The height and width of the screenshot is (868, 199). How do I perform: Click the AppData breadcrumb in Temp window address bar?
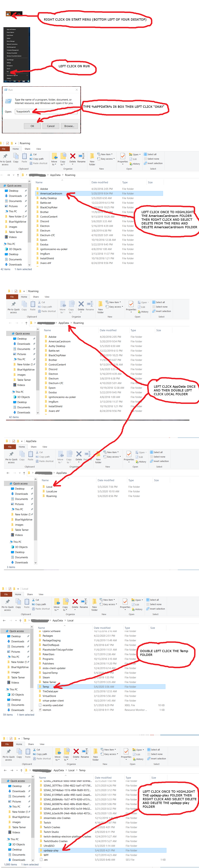click(59, 770)
